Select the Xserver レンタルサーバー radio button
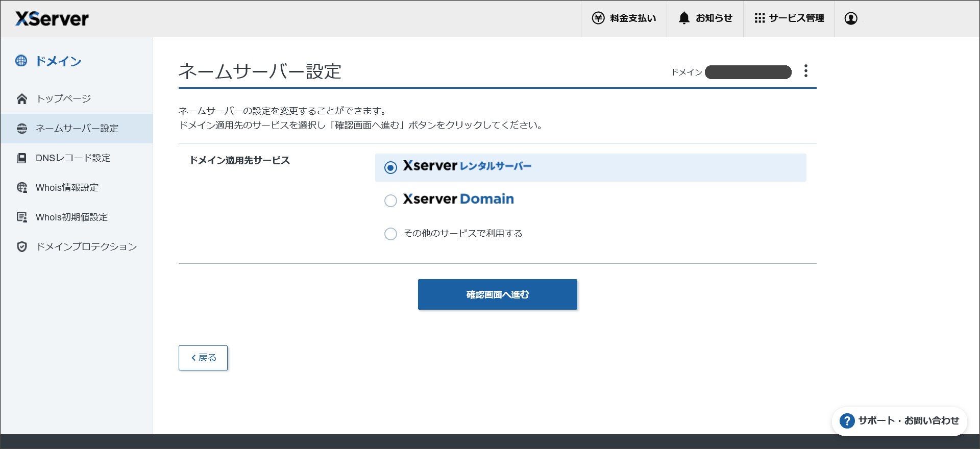Screen dimensions: 980x449 pos(390,168)
